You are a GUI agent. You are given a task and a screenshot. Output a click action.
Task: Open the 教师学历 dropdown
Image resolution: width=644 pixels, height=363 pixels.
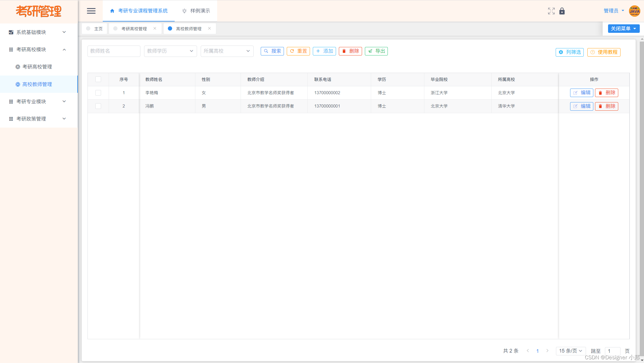pyautogui.click(x=170, y=51)
